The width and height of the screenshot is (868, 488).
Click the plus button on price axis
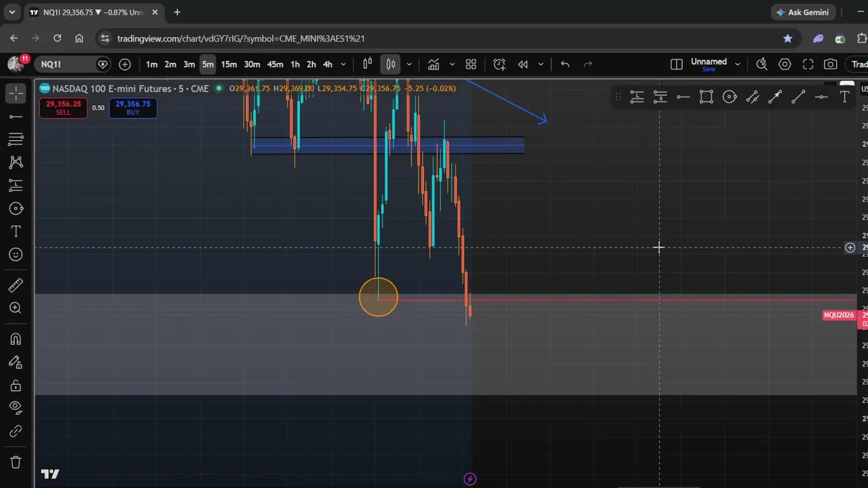pyautogui.click(x=850, y=248)
